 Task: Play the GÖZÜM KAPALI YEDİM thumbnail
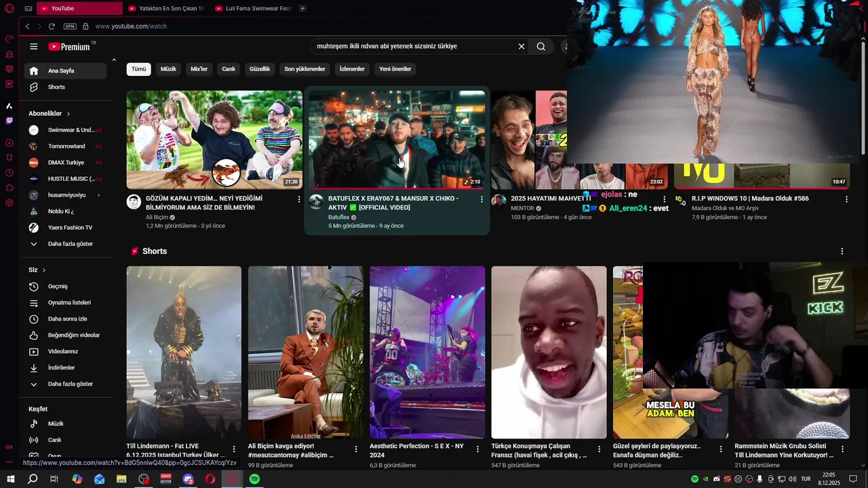(214, 140)
